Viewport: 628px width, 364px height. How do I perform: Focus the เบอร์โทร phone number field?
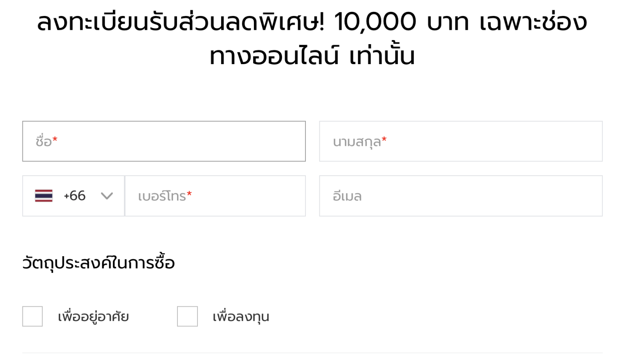pyautogui.click(x=215, y=196)
